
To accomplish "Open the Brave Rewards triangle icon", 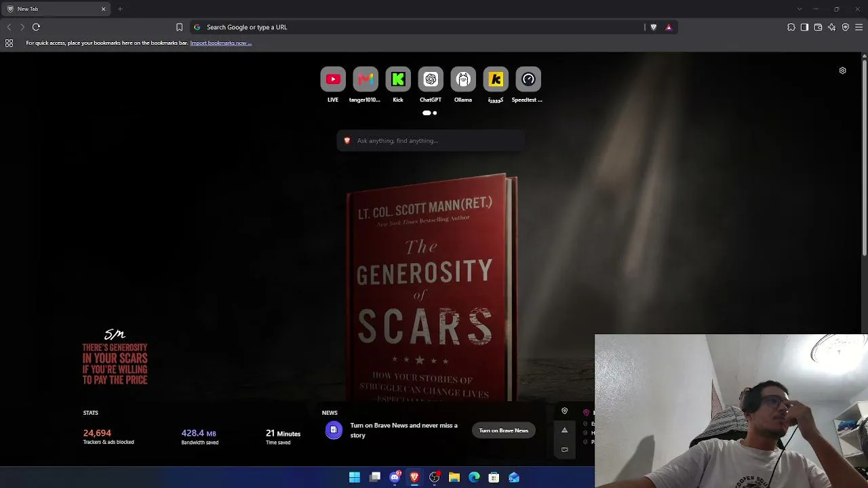I will [x=669, y=27].
